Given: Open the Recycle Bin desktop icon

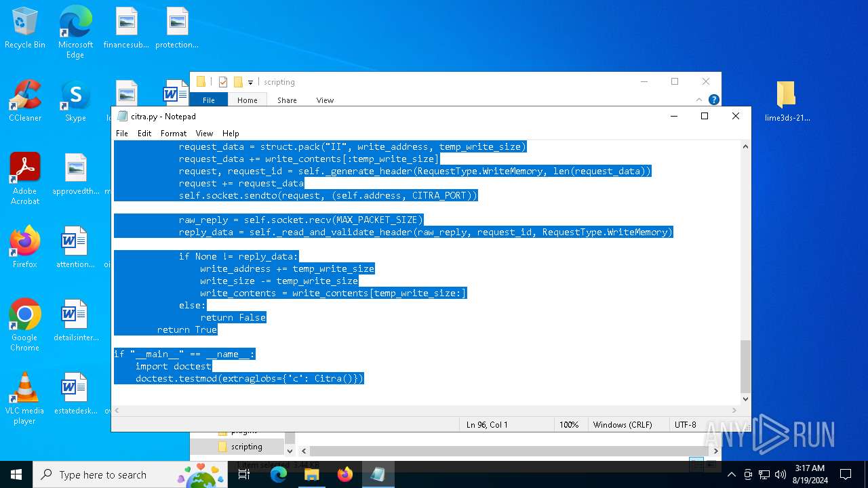Looking at the screenshot, I should pos(25,28).
